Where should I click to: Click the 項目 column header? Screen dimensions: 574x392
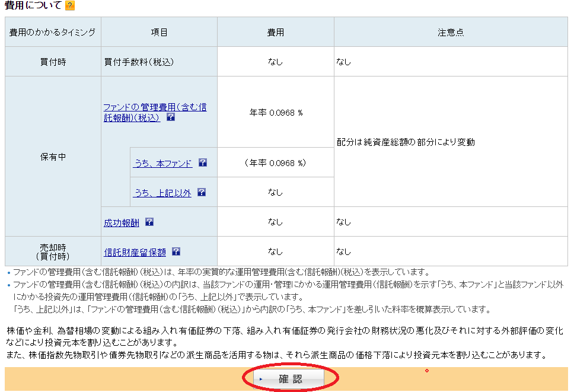coord(159,31)
